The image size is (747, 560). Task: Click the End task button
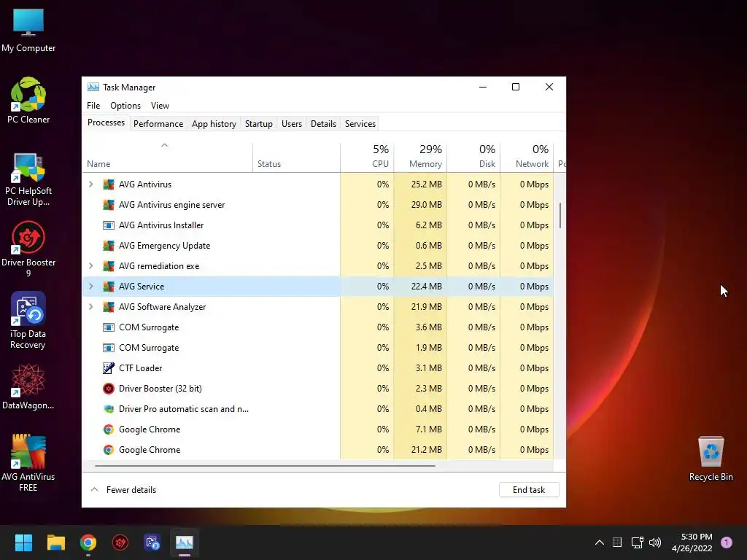coord(529,489)
